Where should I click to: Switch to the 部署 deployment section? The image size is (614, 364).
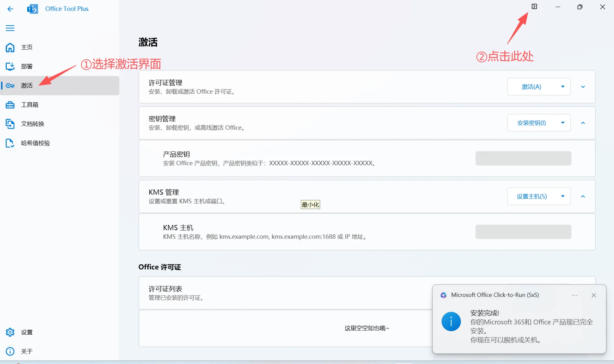(x=27, y=66)
